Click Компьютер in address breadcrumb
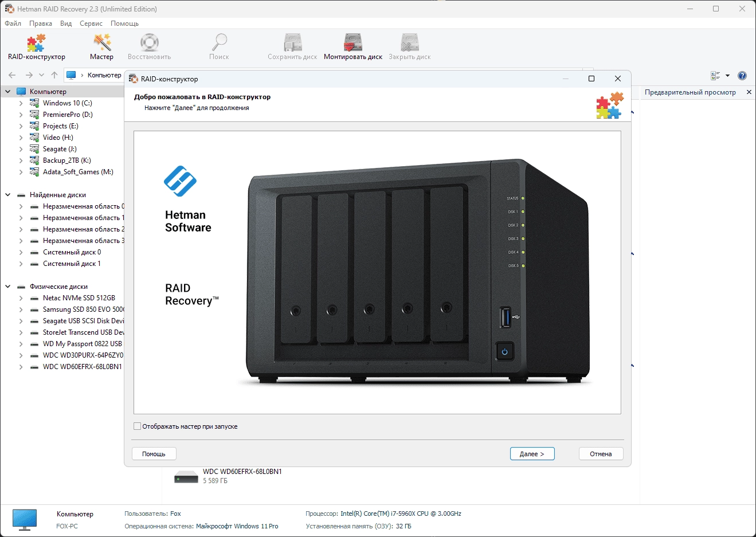Image resolution: width=756 pixels, height=537 pixels. [x=104, y=75]
